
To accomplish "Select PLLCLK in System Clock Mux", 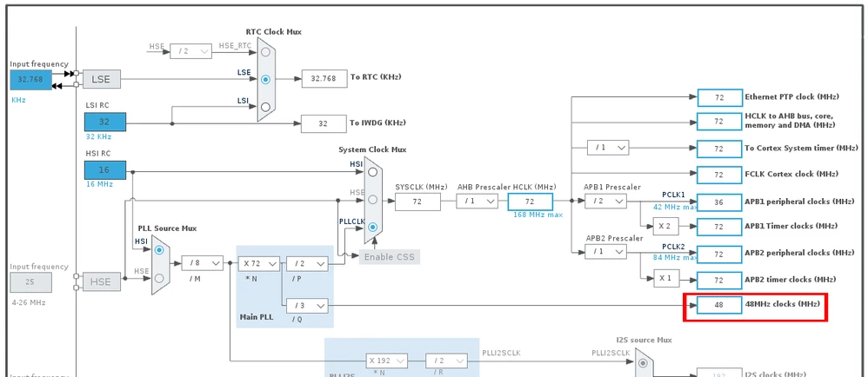I will [372, 228].
